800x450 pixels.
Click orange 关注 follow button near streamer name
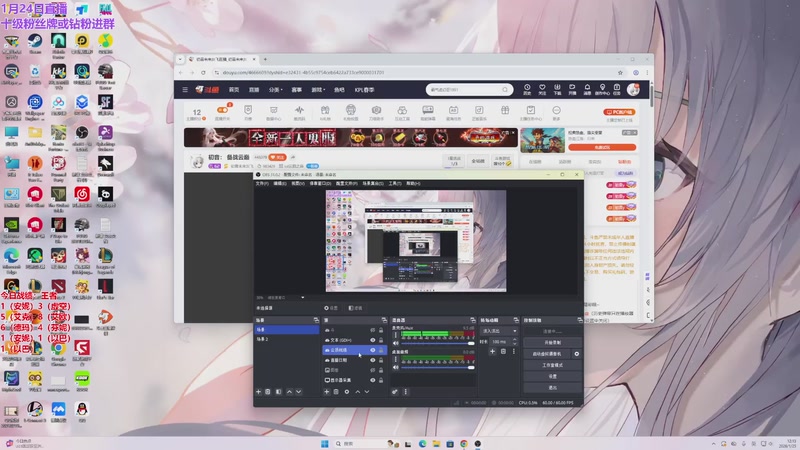278,157
